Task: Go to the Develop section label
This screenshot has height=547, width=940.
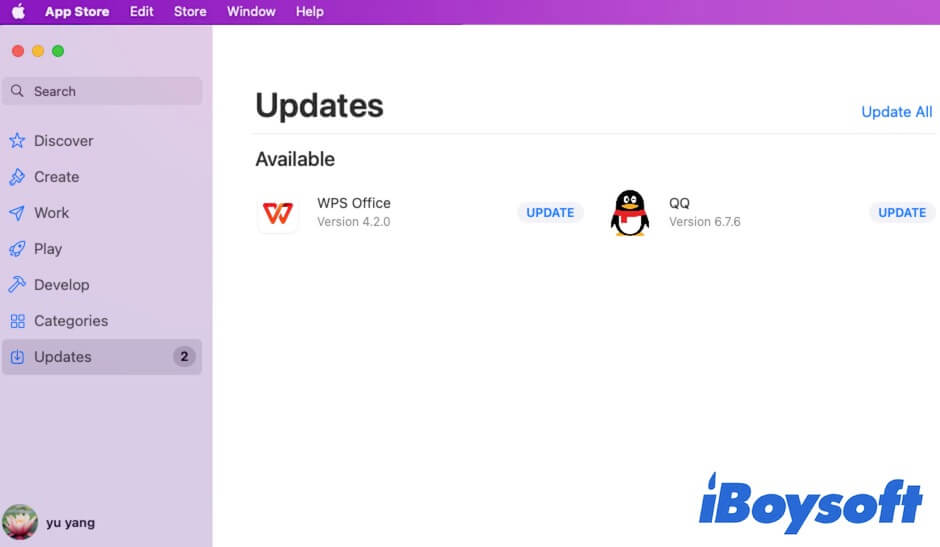Action: coord(62,285)
